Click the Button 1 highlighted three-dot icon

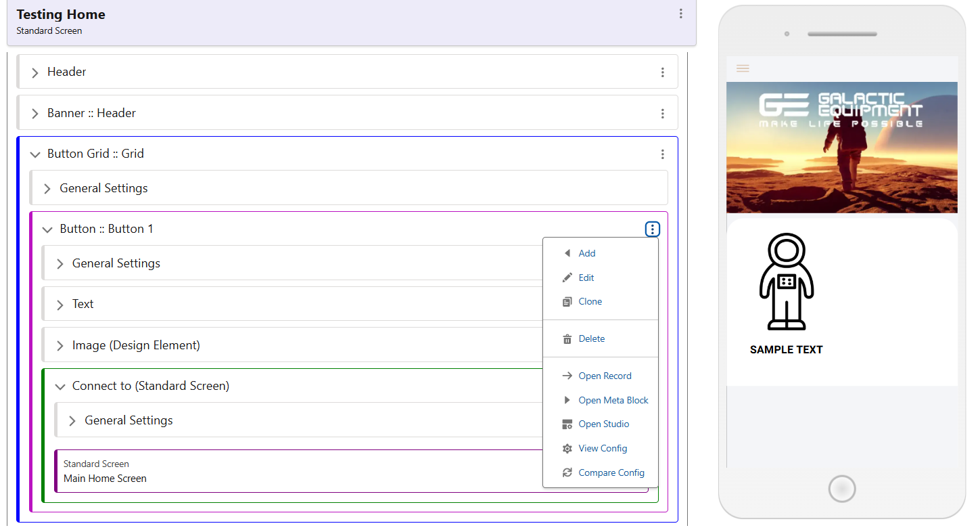652,229
